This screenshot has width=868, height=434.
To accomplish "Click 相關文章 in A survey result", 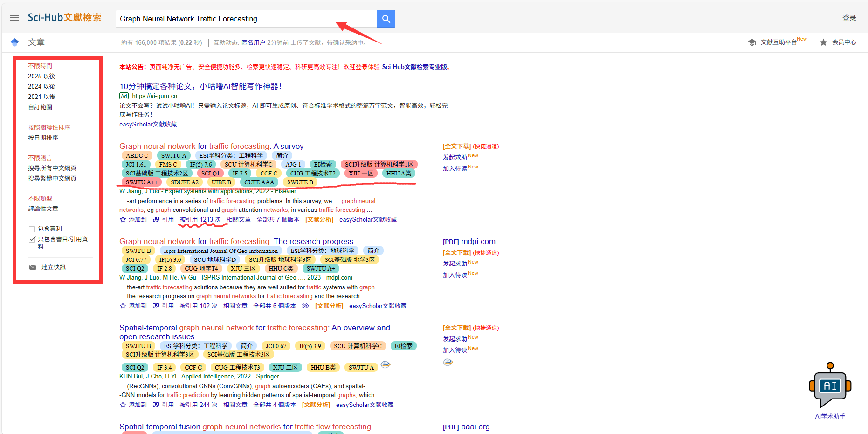I will [238, 219].
